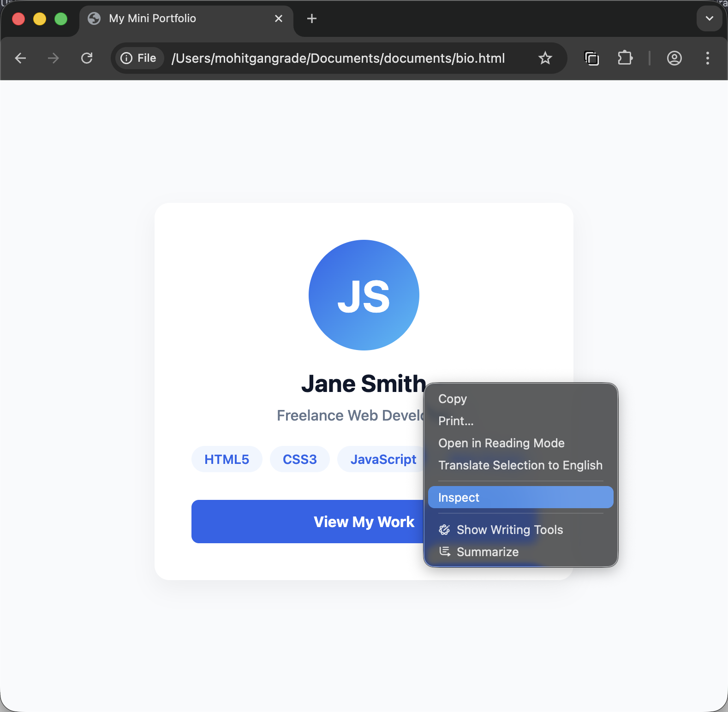Screen dimensions: 728x712
Task: Reload the bio.html page
Action: click(x=87, y=58)
